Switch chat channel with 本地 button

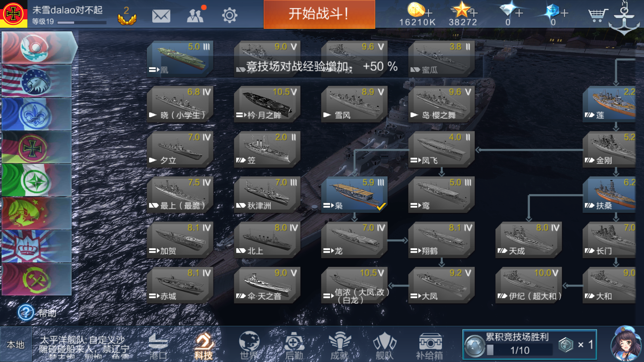[x=16, y=345]
